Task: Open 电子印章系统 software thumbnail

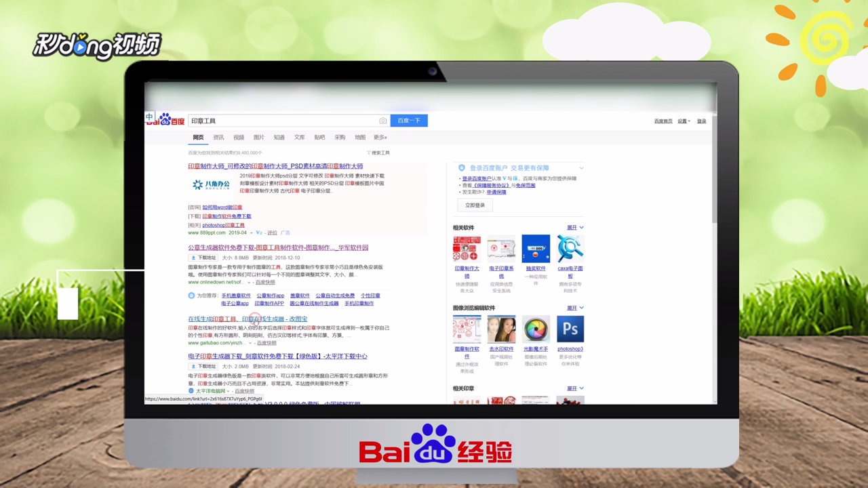Action: 501,249
